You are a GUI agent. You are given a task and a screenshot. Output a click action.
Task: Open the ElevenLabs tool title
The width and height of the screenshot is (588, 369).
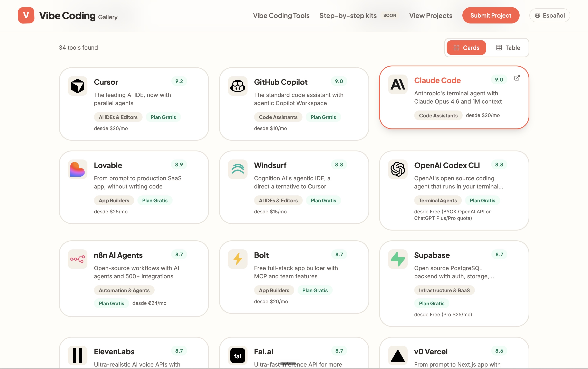tap(114, 351)
